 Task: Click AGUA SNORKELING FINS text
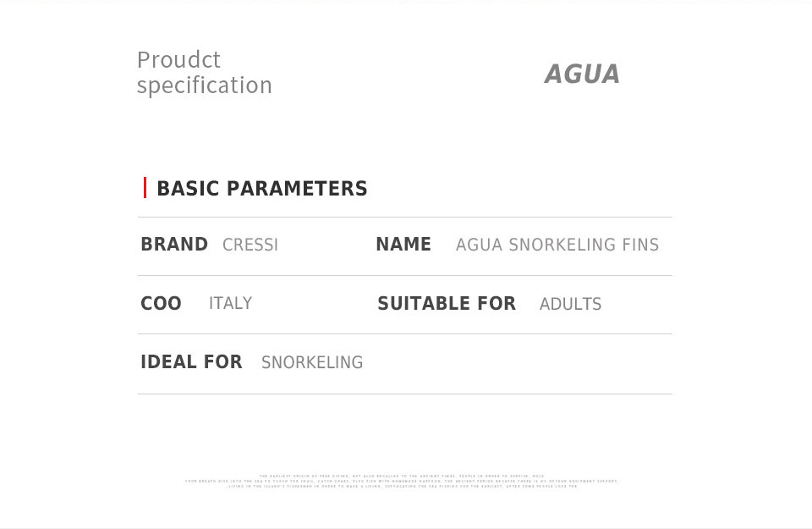557,245
